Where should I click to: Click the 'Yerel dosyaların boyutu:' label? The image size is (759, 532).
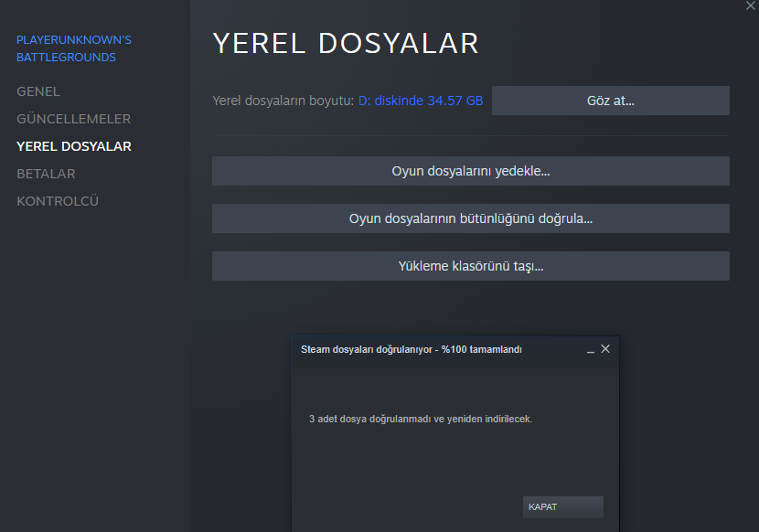(283, 101)
